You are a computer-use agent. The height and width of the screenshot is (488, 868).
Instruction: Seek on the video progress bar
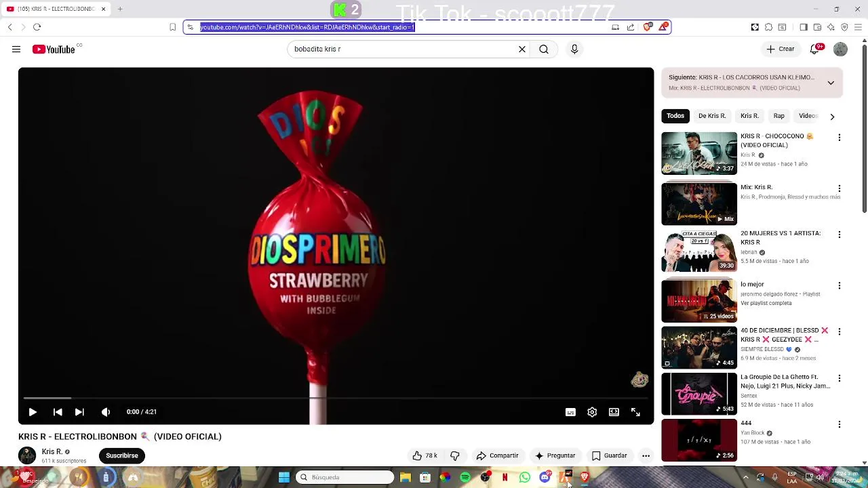point(336,399)
